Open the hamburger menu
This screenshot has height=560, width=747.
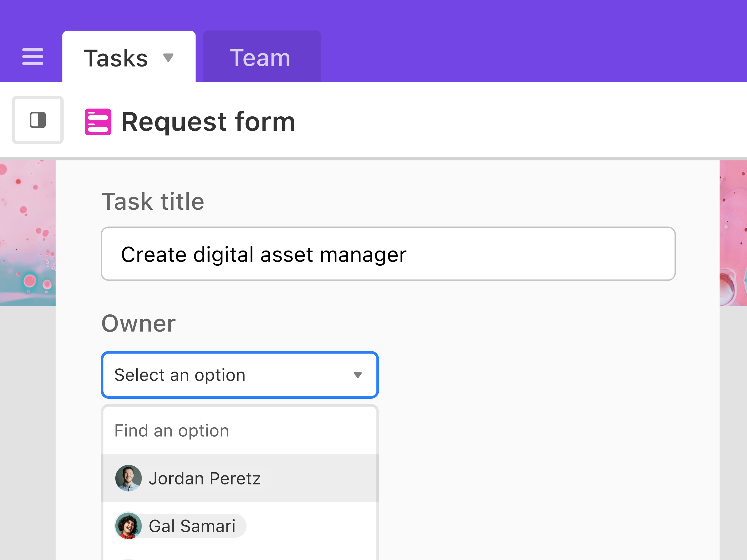[32, 56]
